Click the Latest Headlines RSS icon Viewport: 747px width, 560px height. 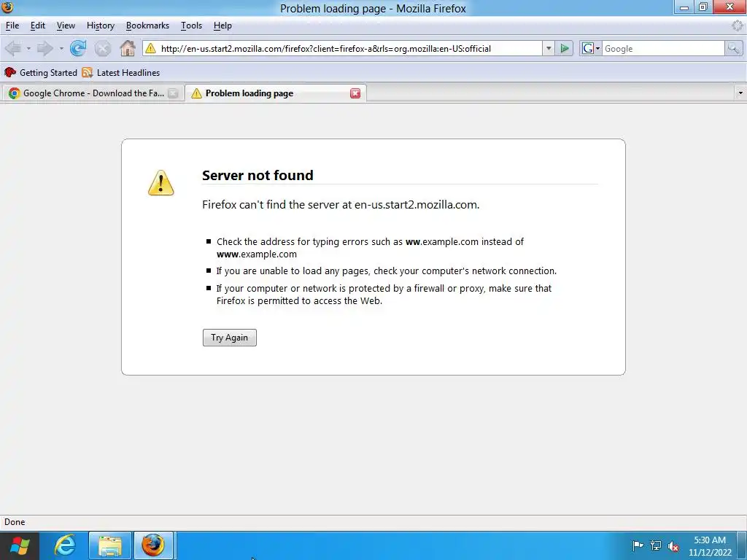[88, 72]
